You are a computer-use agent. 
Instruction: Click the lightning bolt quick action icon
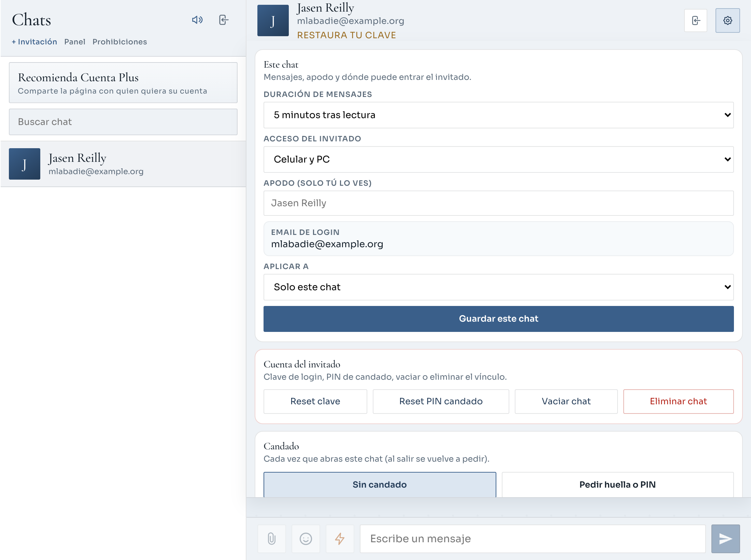pyautogui.click(x=340, y=538)
